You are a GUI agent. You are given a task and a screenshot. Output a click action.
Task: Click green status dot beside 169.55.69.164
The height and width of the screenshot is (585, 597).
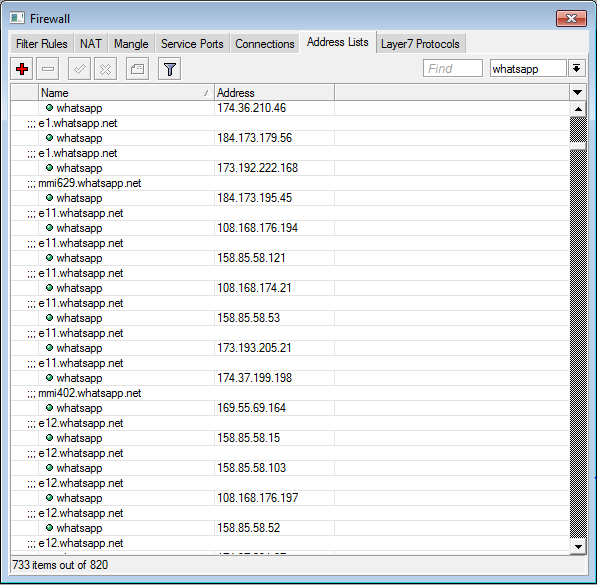point(49,408)
